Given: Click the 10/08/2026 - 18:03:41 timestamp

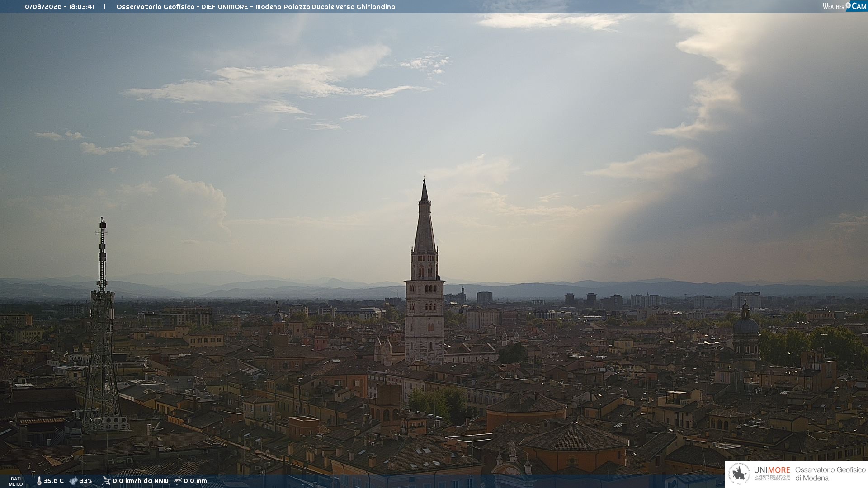Looking at the screenshot, I should click(x=59, y=7).
